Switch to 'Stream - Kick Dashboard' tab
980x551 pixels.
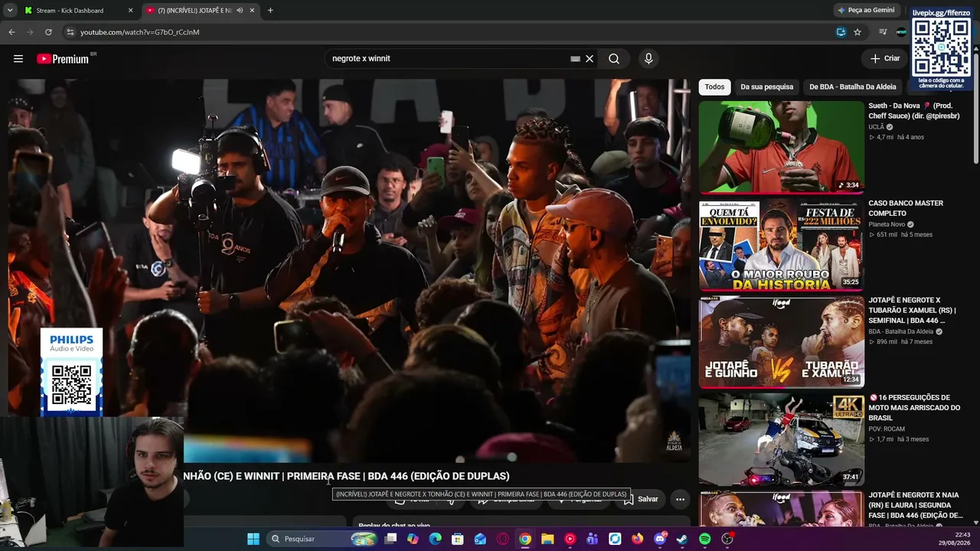[70, 11]
